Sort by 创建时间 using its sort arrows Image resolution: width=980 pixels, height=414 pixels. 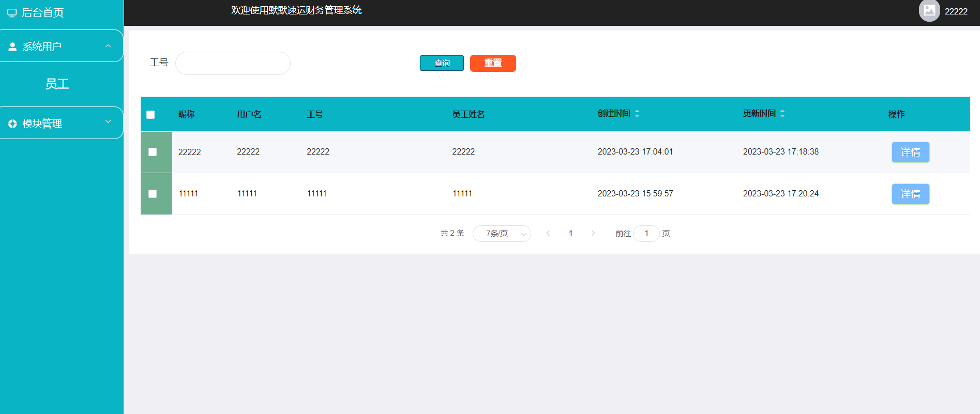click(x=637, y=114)
